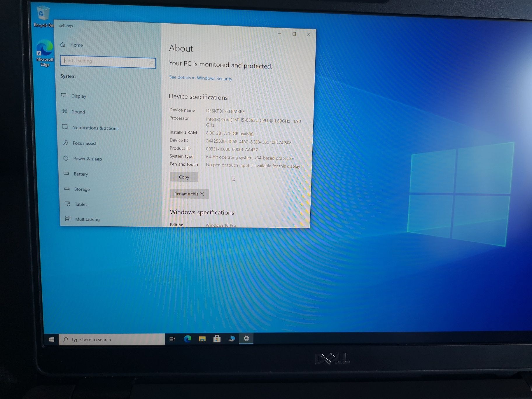
Task: Minimize the Settings window
Action: click(x=279, y=34)
